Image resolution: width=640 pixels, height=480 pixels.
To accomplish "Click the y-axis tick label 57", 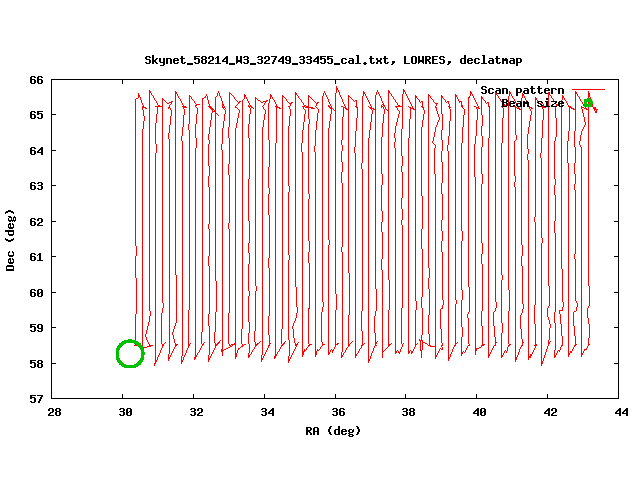I will pos(36,399).
